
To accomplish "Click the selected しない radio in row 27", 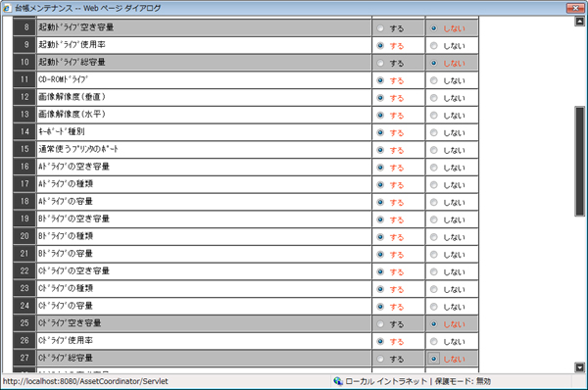I will (434, 359).
